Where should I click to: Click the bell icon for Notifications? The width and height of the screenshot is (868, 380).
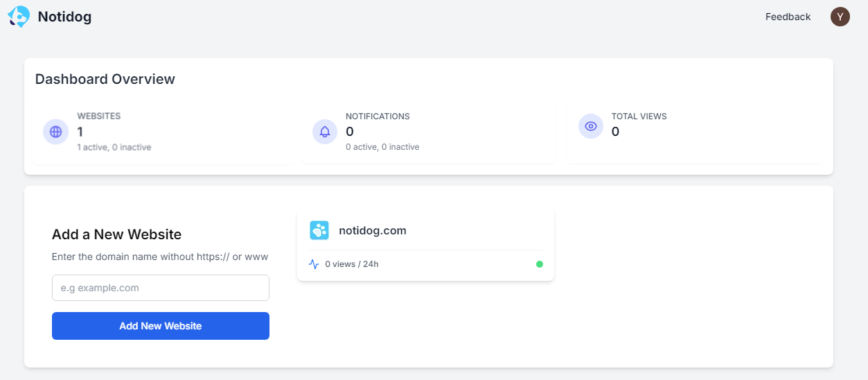(325, 132)
